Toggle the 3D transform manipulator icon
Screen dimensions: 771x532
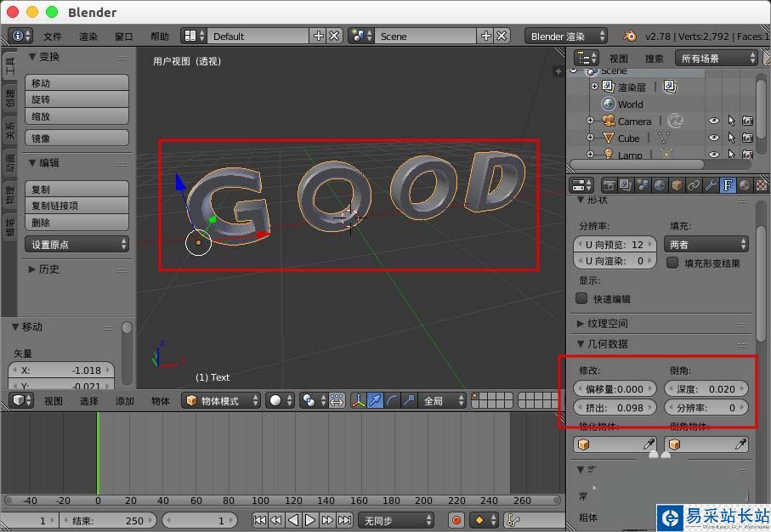[x=358, y=400]
